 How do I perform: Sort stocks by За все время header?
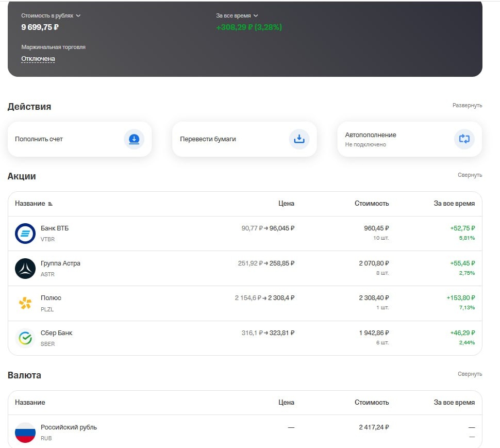tap(454, 204)
